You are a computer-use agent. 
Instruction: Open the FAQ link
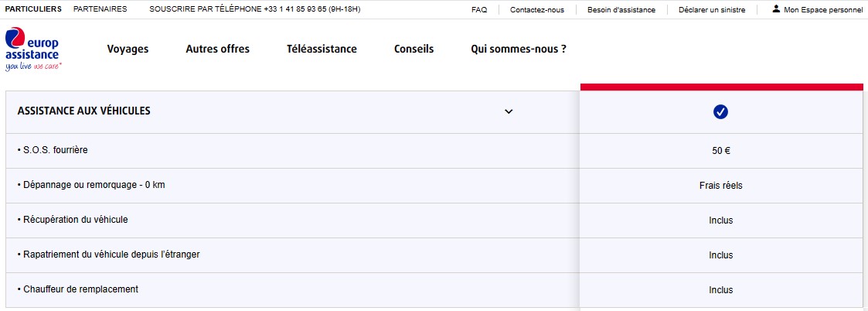[479, 10]
